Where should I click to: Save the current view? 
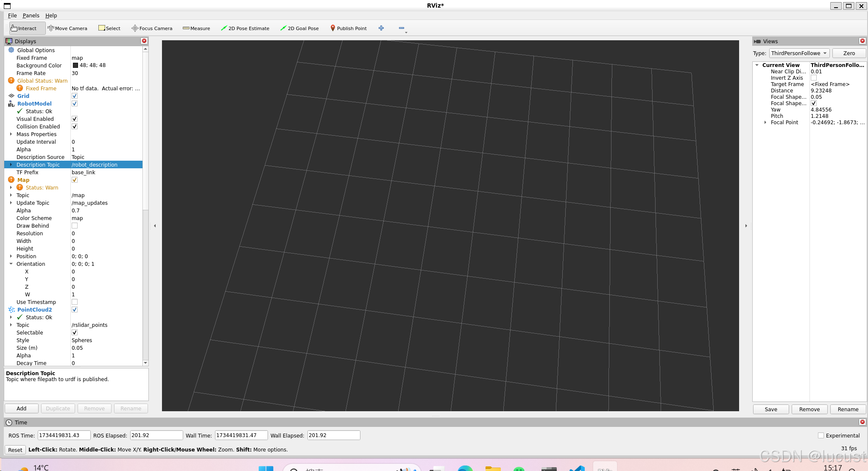pos(771,409)
